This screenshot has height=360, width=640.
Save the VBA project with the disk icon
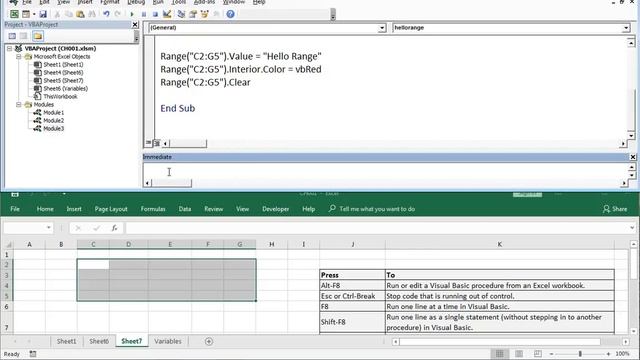pos(43,14)
